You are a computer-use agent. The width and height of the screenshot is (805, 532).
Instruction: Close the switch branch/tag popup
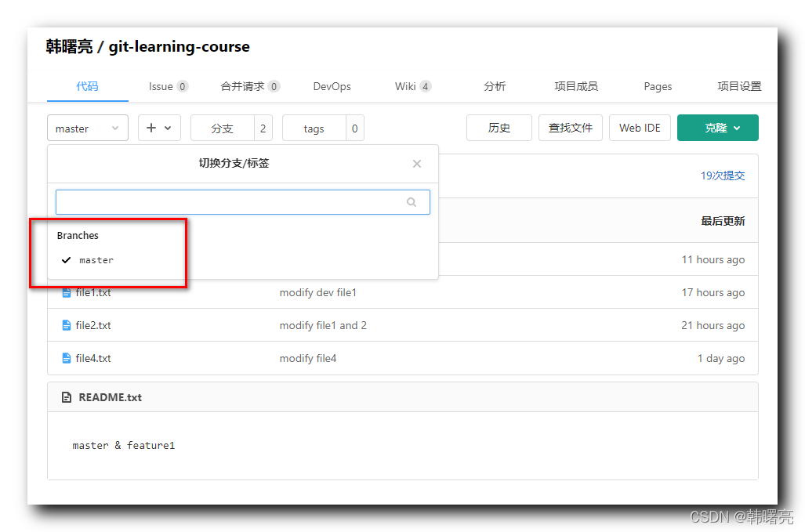click(x=417, y=164)
